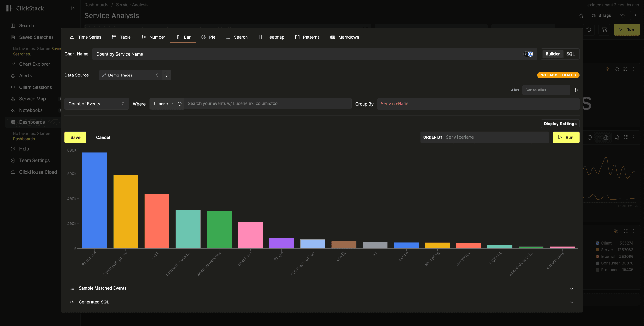The width and height of the screenshot is (644, 326).
Task: Run the dashboard from the top bar
Action: coord(627,30)
